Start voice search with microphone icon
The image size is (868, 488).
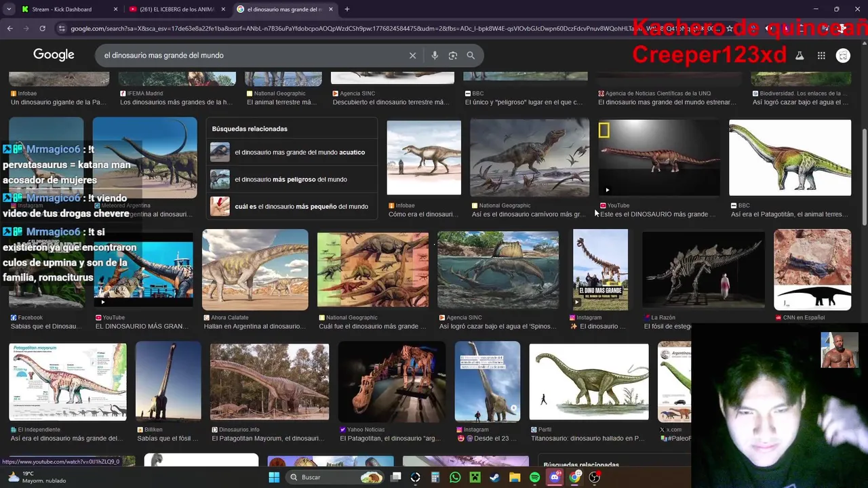click(x=435, y=56)
